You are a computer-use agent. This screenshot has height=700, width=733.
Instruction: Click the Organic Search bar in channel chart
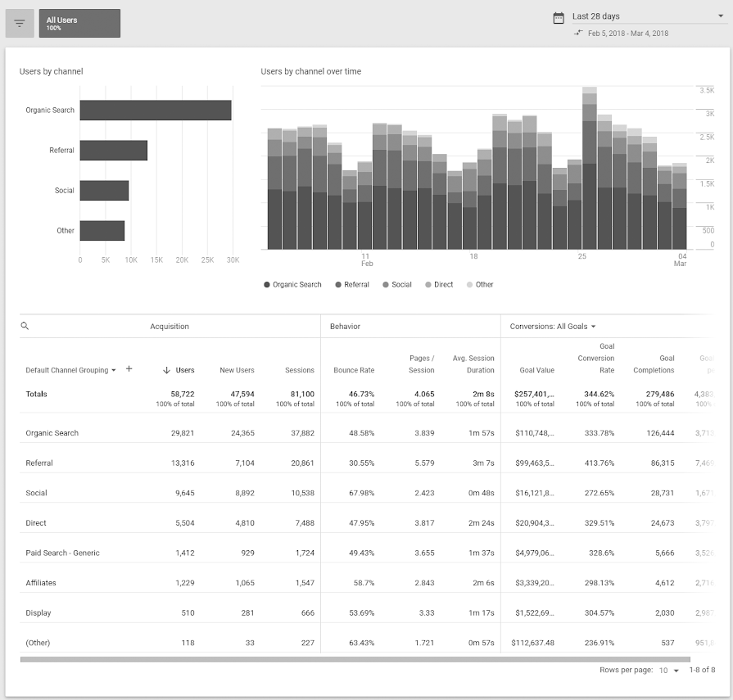tap(156, 111)
